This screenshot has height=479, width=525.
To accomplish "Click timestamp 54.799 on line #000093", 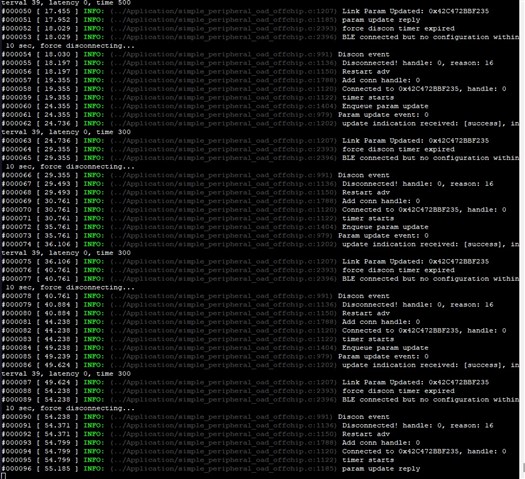I will 57,443.
